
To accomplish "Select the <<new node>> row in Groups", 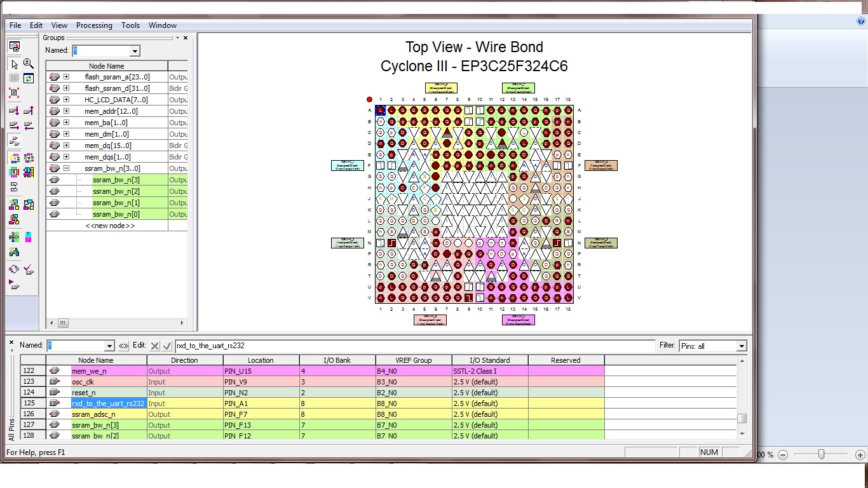I will [110, 226].
